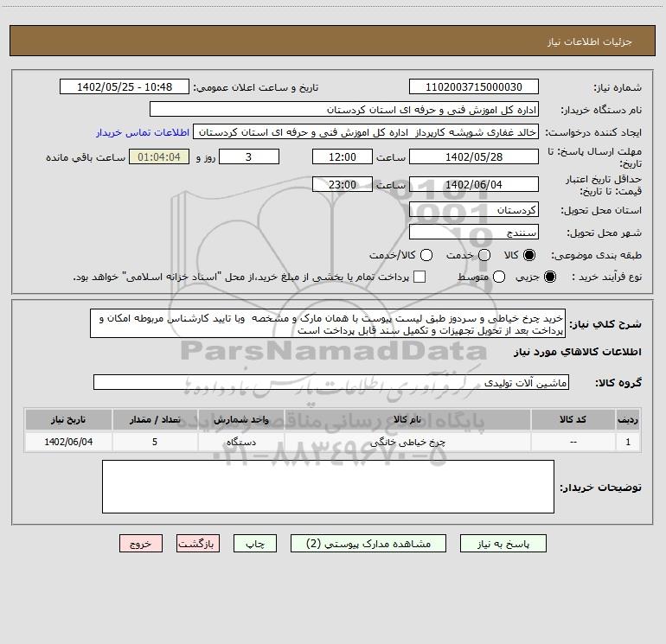This screenshot has width=666, height=644.
Task: Click پاسخ به نیاز button
Action: point(503,544)
